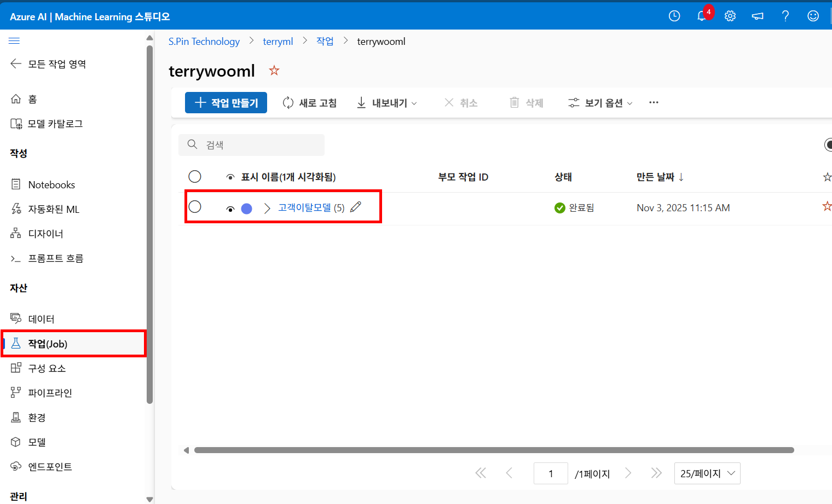Click the 디자이너 icon in sidebar
The width and height of the screenshot is (832, 504).
pos(16,234)
